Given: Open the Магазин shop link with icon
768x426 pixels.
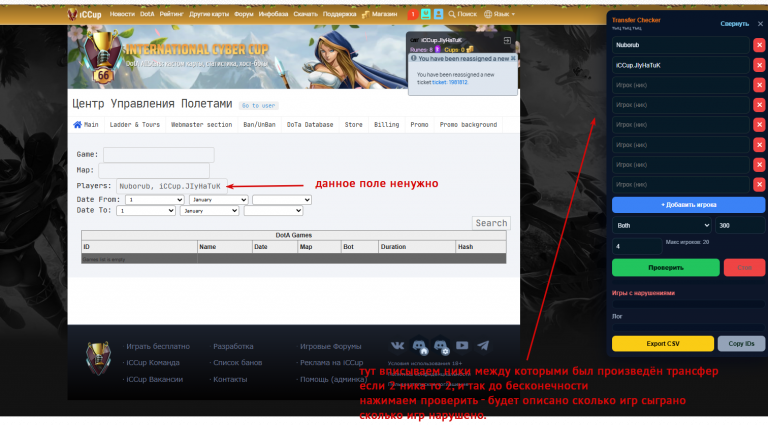Looking at the screenshot, I should pyautogui.click(x=380, y=14).
